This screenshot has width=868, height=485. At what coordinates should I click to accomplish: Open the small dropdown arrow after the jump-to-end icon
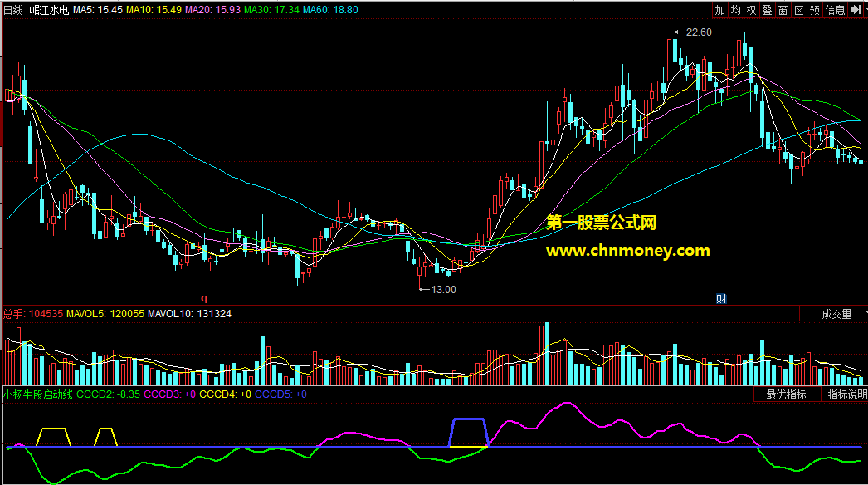866,10
